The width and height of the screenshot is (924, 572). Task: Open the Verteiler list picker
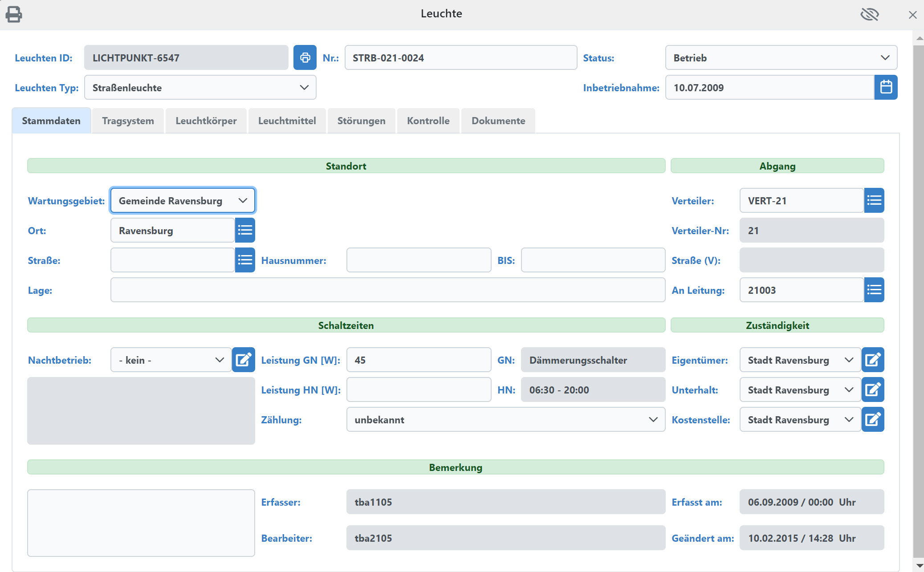coord(874,200)
